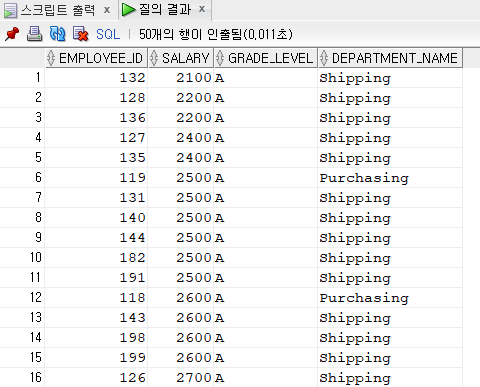Select employee ID cell 140

point(96,218)
